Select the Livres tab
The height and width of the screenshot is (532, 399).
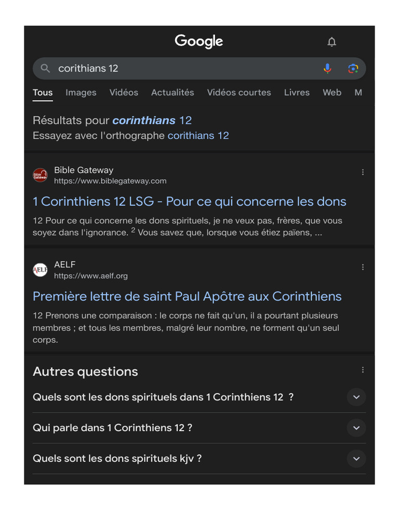[x=297, y=92]
